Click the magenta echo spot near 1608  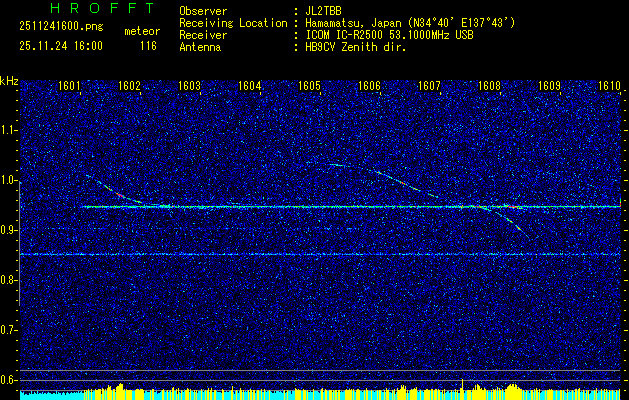[508, 205]
